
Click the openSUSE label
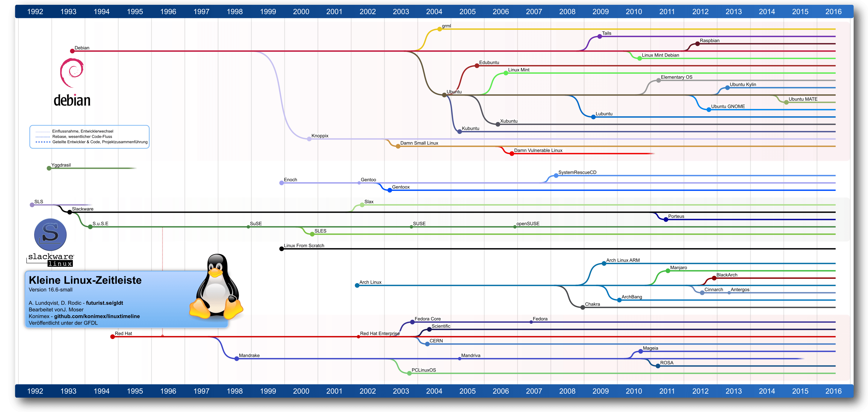click(528, 224)
